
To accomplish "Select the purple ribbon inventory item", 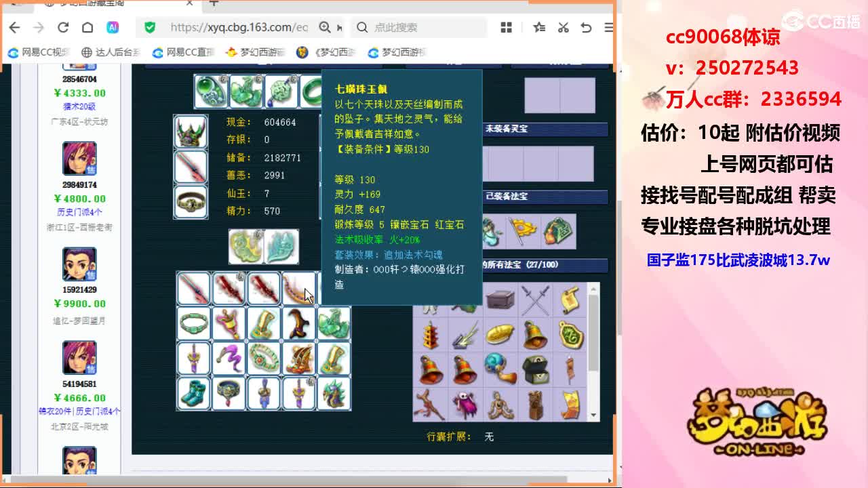I will (229, 359).
